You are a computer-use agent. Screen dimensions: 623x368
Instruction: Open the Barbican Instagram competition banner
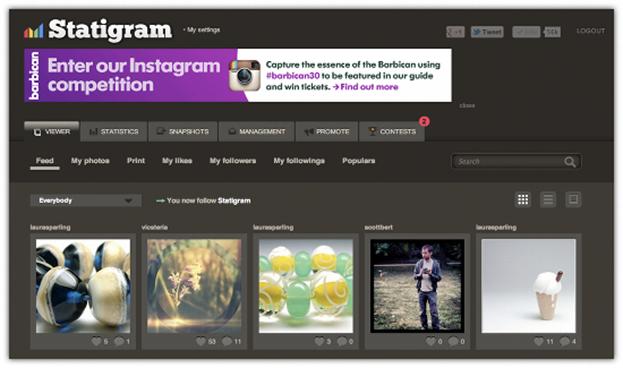[238, 75]
